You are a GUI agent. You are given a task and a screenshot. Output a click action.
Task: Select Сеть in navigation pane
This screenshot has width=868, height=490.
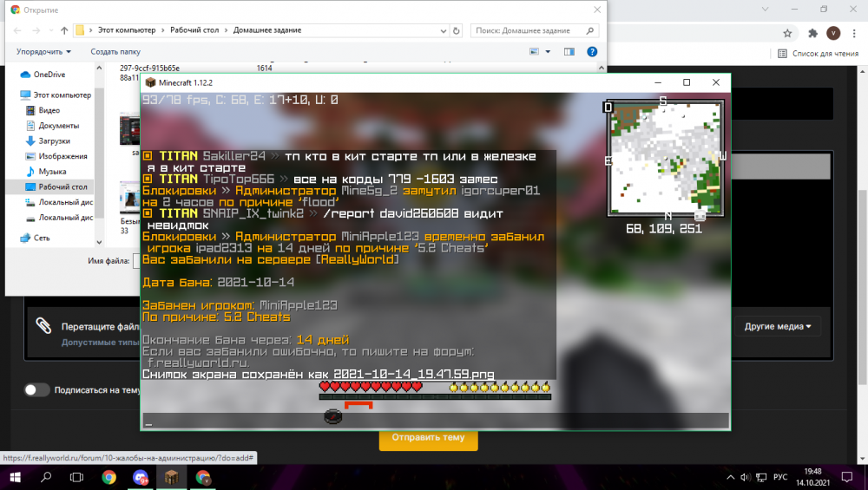coord(42,238)
